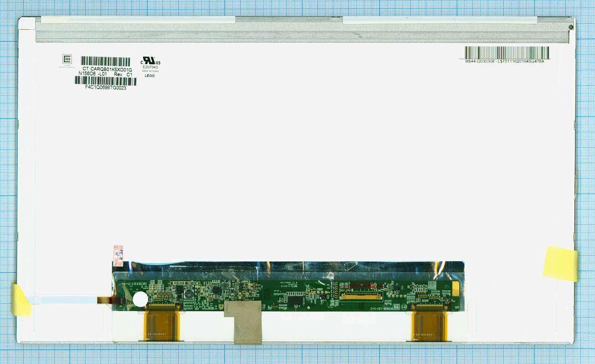Click the barcode above CT:CARQB01K5XO01G
The image size is (595, 364).
pos(105,61)
